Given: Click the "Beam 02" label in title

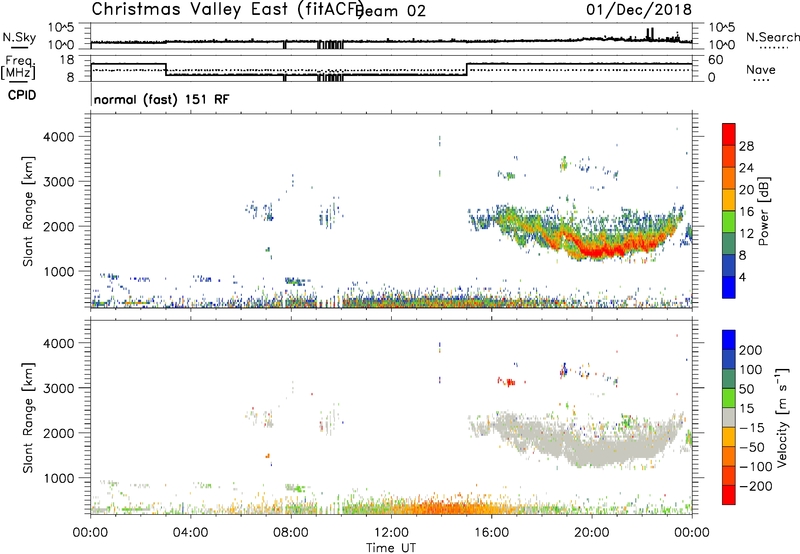Looking at the screenshot, I should [391, 11].
